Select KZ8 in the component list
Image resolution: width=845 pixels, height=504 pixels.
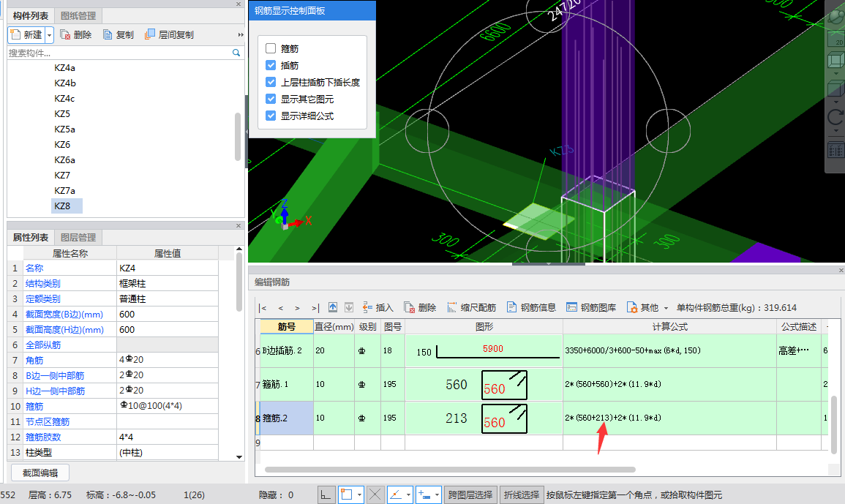click(x=67, y=206)
